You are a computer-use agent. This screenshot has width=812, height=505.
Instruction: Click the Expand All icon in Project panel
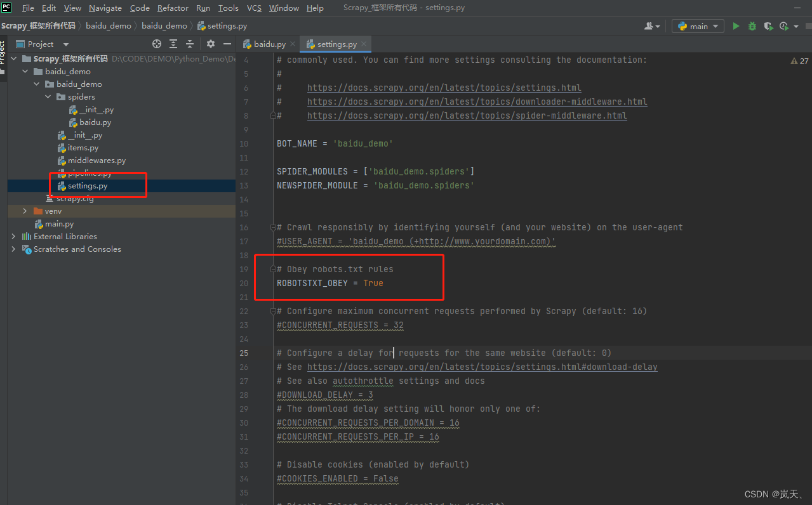click(173, 44)
